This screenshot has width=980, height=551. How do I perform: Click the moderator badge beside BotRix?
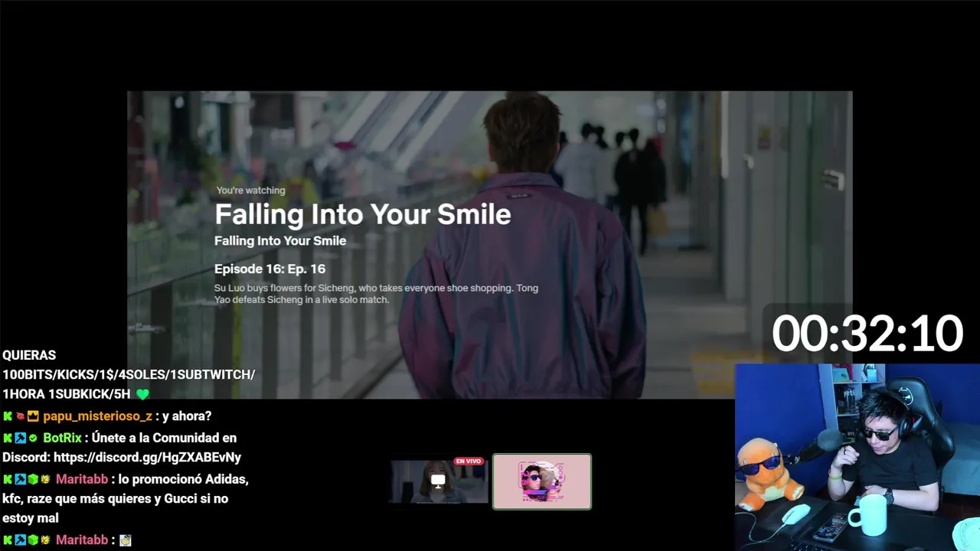click(21, 439)
